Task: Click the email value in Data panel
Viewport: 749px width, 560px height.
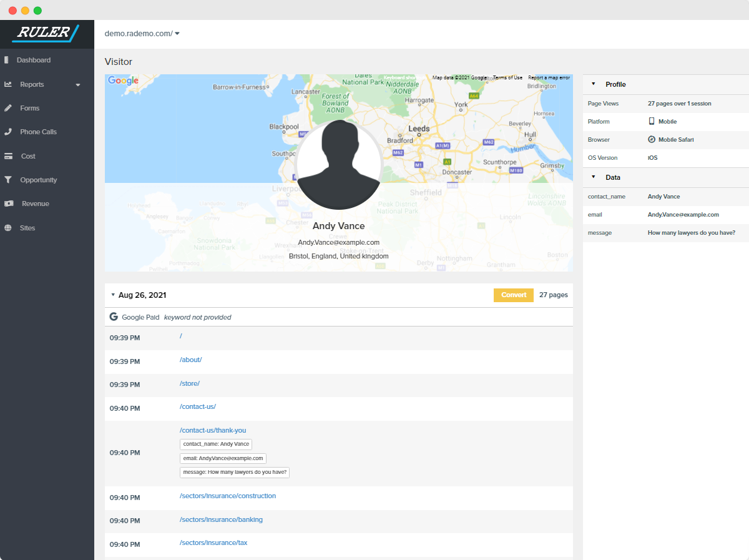Action: pyautogui.click(x=683, y=214)
